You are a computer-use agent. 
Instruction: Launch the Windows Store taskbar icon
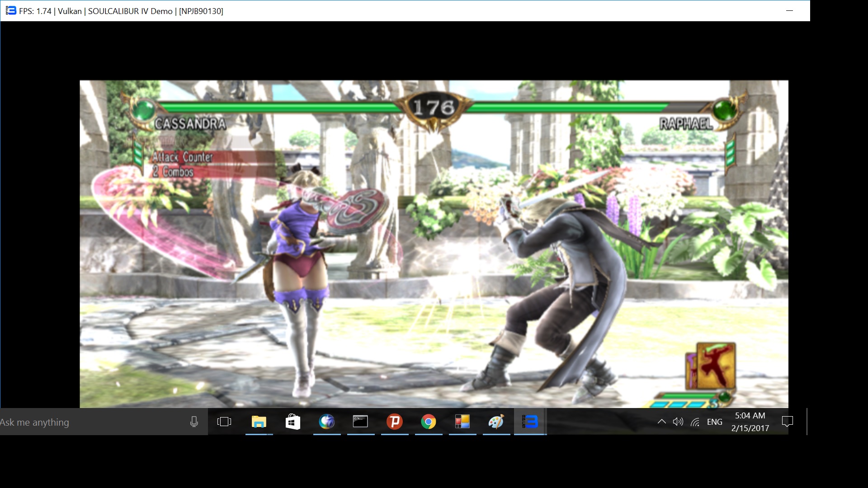[292, 422]
